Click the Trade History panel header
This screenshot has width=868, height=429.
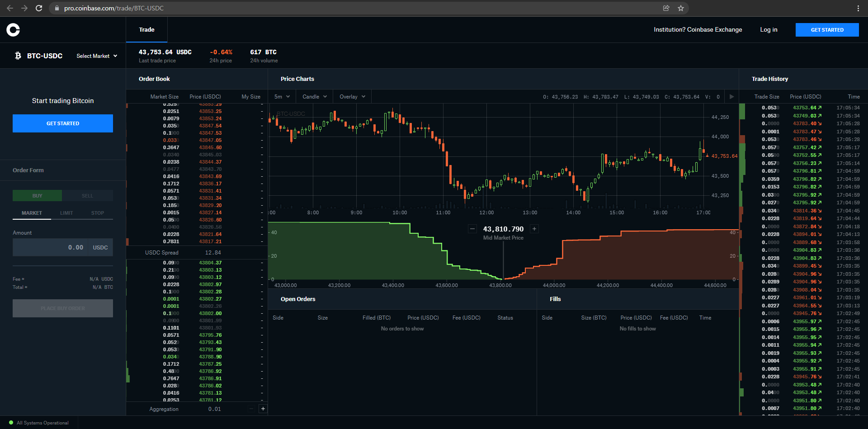click(x=770, y=79)
